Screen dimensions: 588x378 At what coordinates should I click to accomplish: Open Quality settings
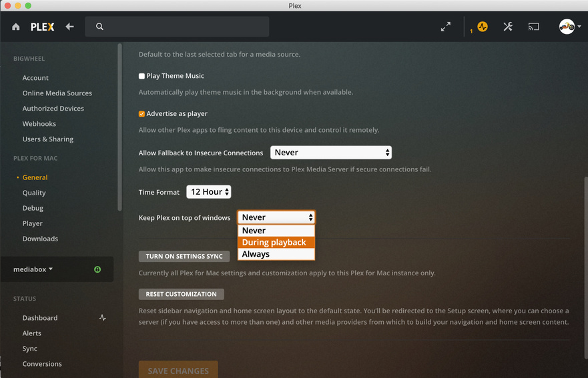(34, 193)
